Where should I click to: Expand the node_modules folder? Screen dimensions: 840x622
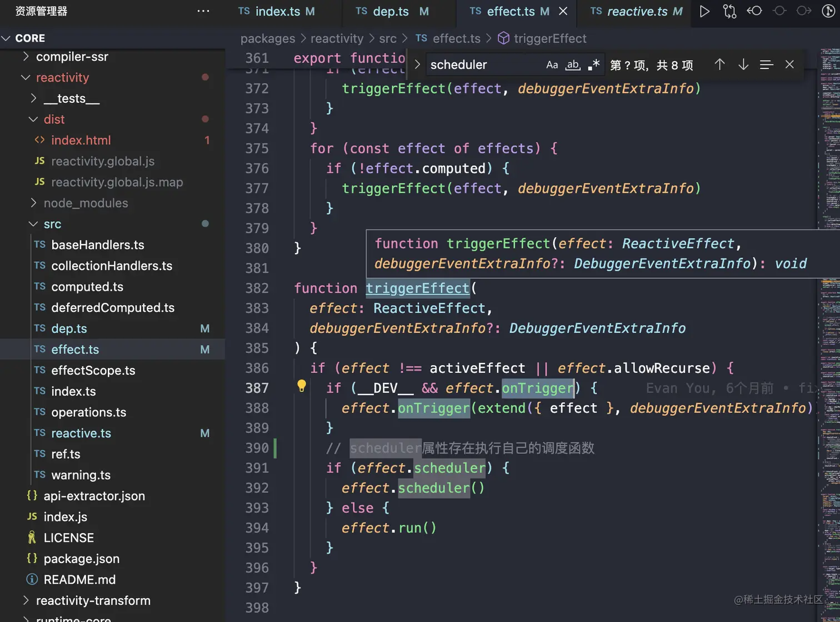pos(33,203)
